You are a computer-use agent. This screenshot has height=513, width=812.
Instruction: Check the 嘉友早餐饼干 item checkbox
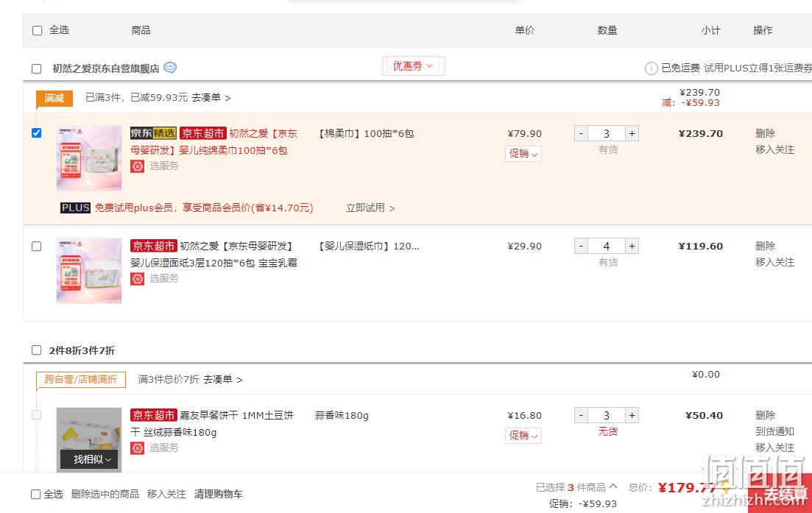36,414
